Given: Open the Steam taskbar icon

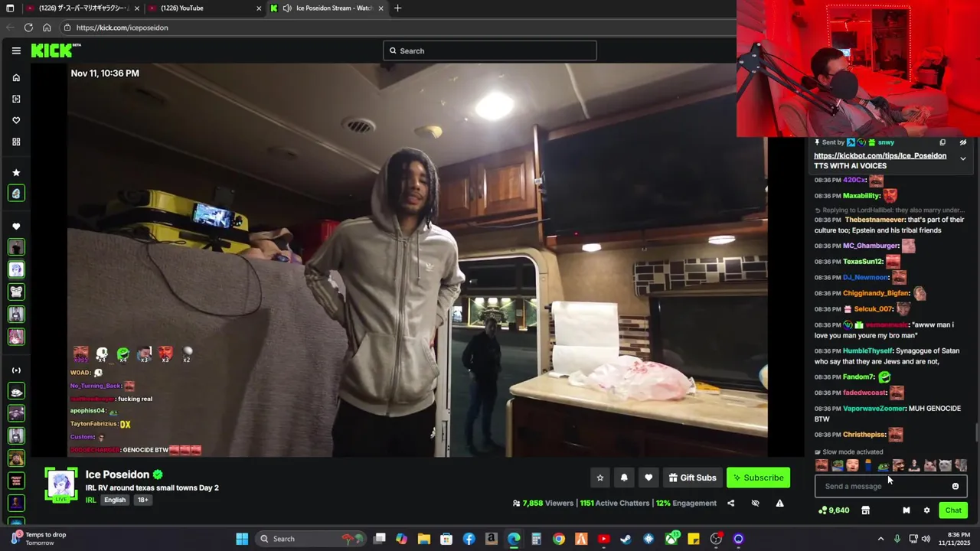Looking at the screenshot, I should 626,539.
